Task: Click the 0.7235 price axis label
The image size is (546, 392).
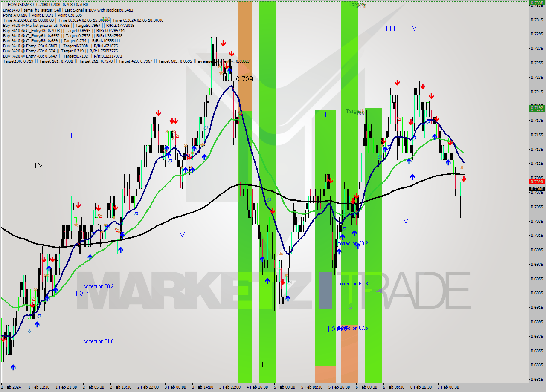Action: click(537, 77)
